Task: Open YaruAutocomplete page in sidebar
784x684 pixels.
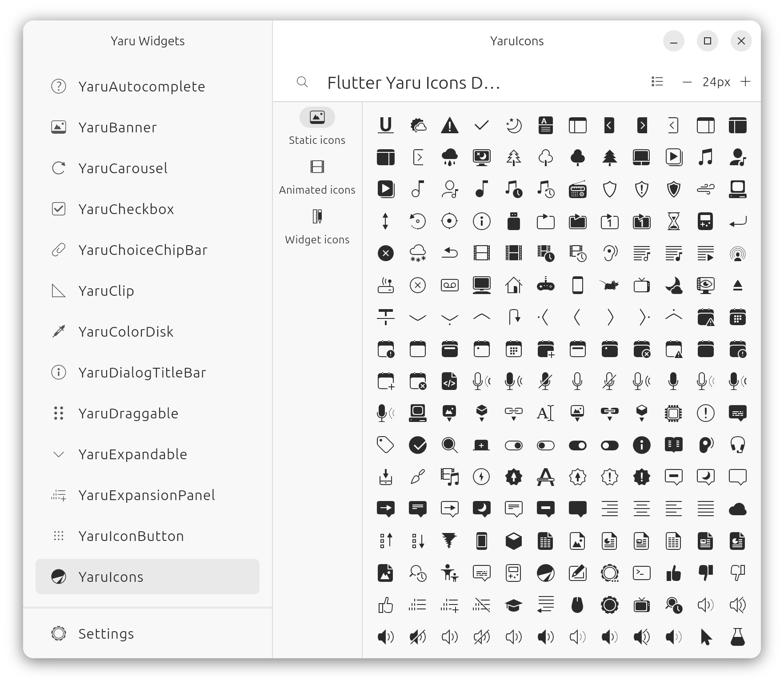Action: pyautogui.click(x=148, y=86)
